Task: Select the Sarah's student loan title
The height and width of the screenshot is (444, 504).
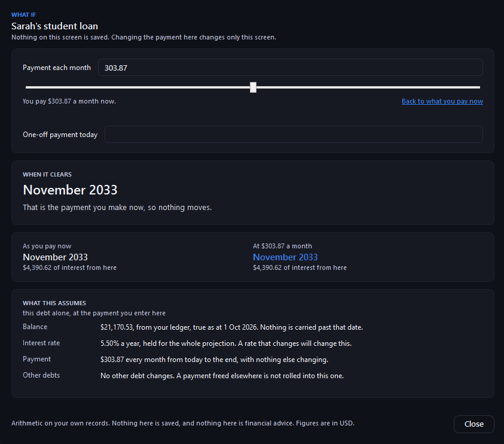Action: (54, 26)
